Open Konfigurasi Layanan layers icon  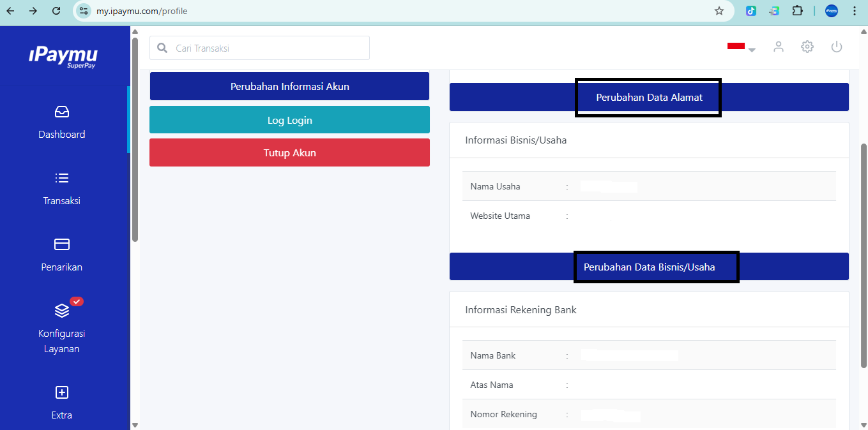62,311
